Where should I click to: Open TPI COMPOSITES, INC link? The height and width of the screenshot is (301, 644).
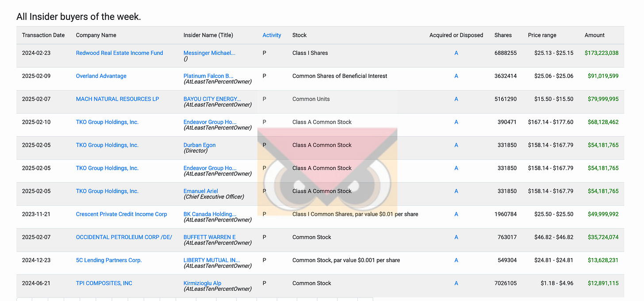[x=104, y=282]
